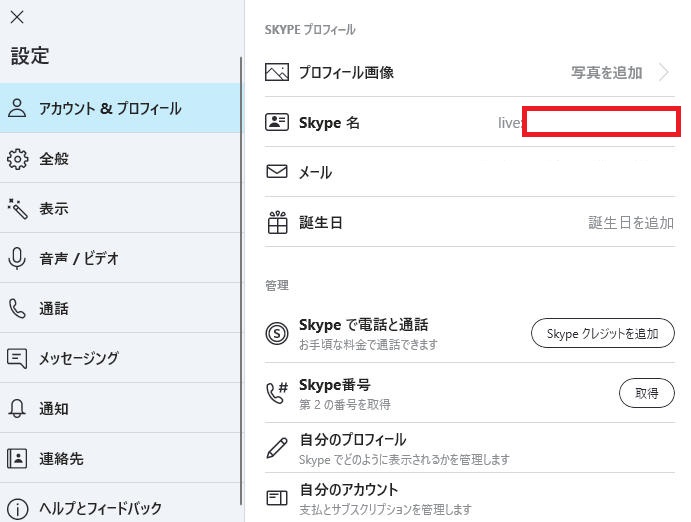
Task: Click the 写真を追加 link
Action: (x=606, y=72)
